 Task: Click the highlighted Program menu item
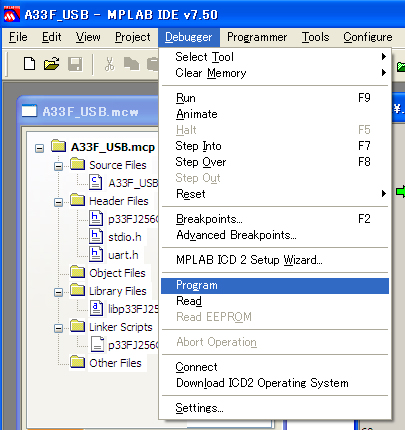coord(275,286)
